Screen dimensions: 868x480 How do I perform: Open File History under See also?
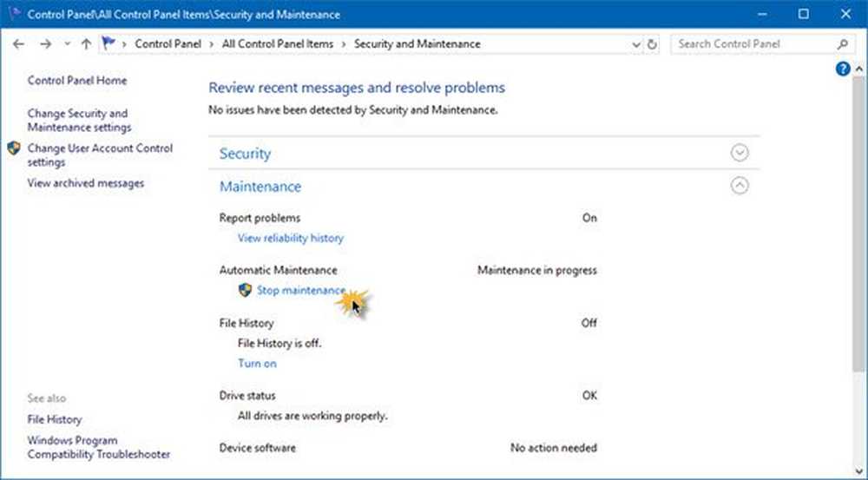[54, 419]
